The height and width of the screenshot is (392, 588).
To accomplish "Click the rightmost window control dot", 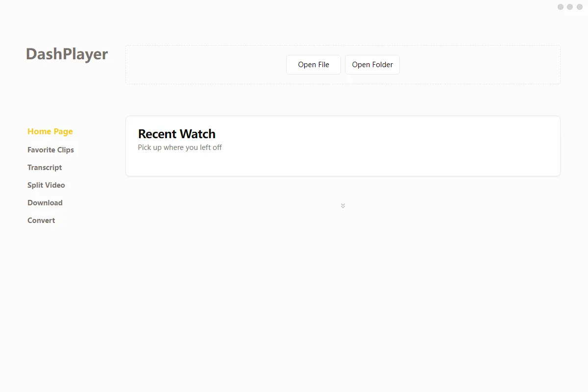I will pyautogui.click(x=579, y=7).
